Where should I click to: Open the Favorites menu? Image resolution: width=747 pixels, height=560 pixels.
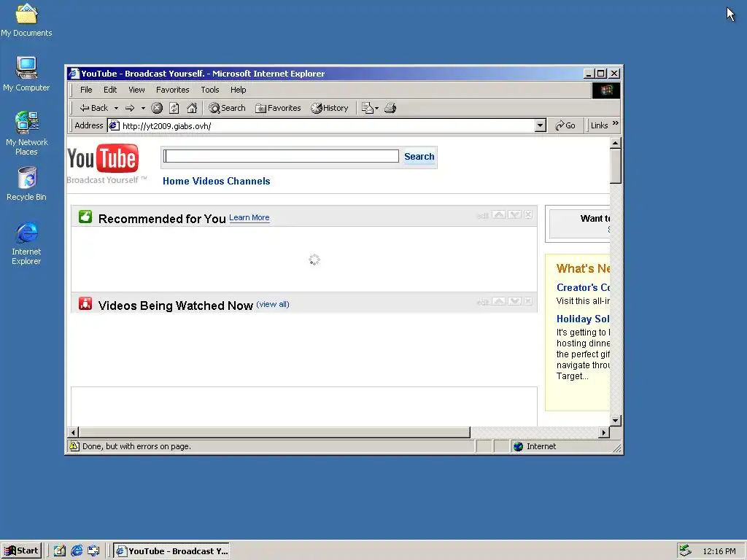click(x=172, y=90)
